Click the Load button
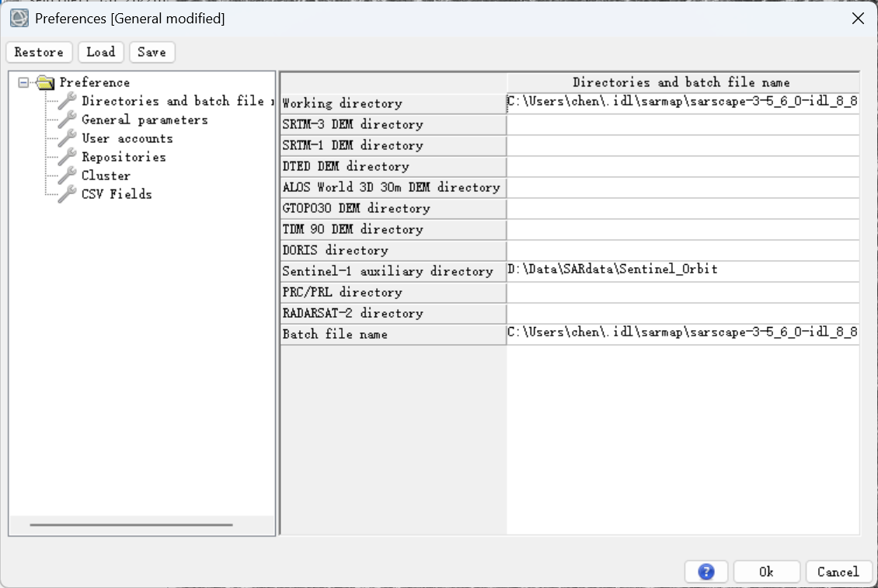Image resolution: width=878 pixels, height=588 pixels. [x=101, y=52]
